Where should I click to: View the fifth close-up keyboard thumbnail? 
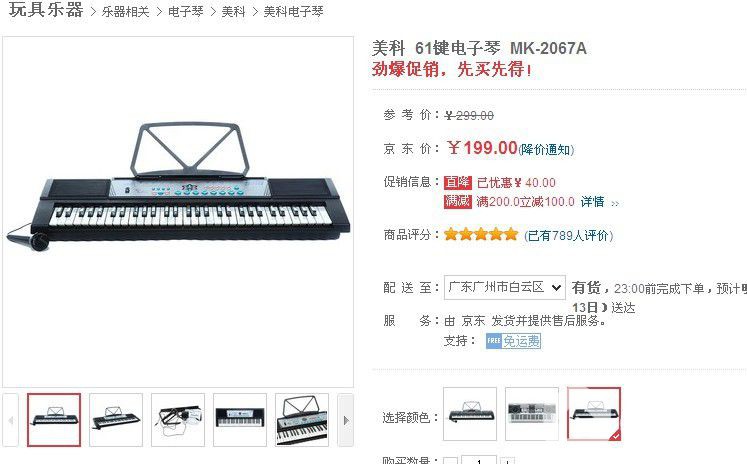[302, 420]
